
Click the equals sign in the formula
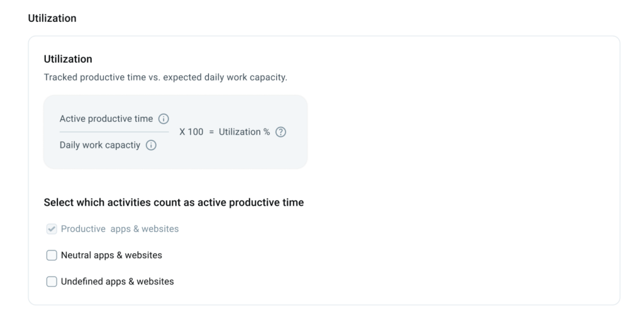[x=211, y=132]
